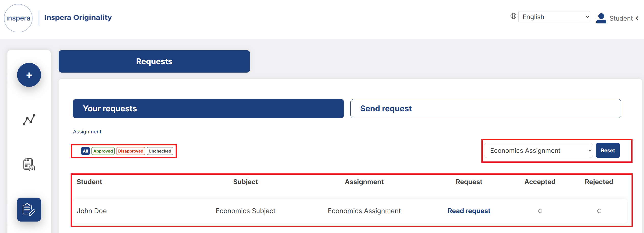
Task: Filter requests by Disapproved status
Action: point(131,151)
